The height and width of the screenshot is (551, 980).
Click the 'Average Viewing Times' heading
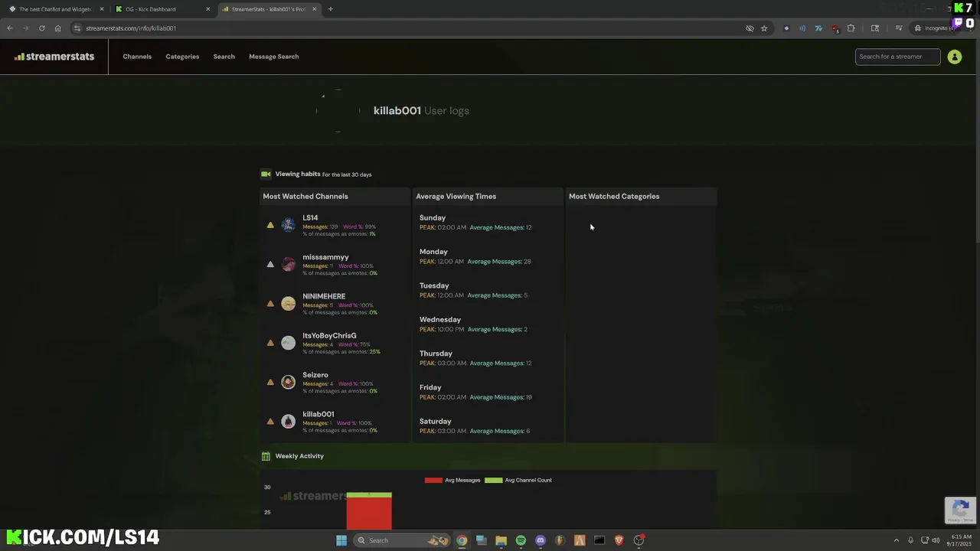(x=456, y=197)
